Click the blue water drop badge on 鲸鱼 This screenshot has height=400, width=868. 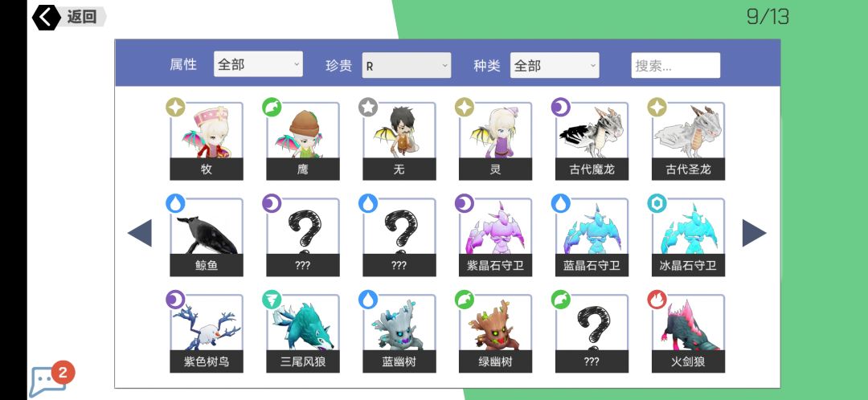point(175,203)
